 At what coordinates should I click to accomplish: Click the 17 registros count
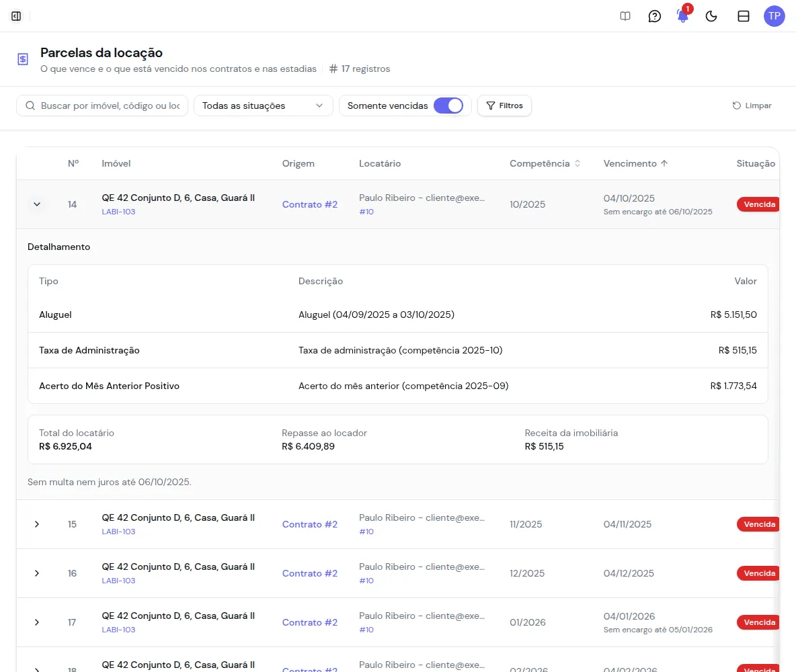pos(360,69)
